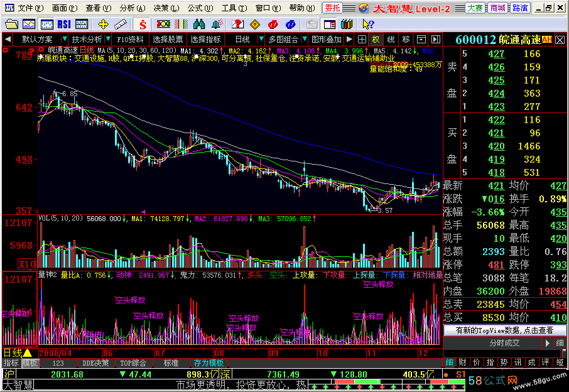Click the 图形叠加 overlay button
569x392 pixels.
[326, 39]
